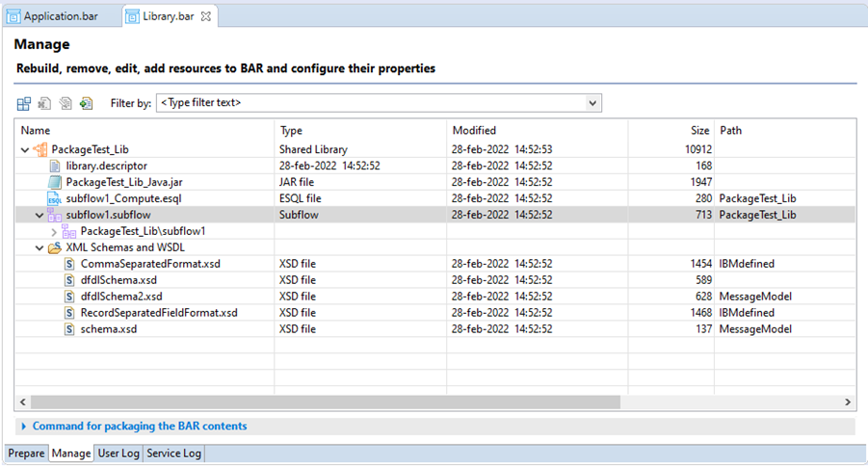Image resolution: width=868 pixels, height=466 pixels.
Task: Click the remove resource toolbar icon
Action: point(44,103)
